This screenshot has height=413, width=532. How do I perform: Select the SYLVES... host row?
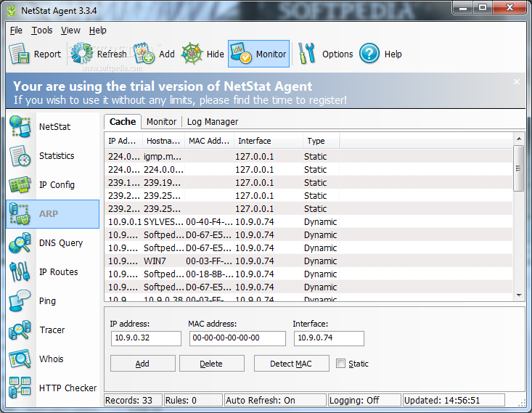[x=308, y=221]
